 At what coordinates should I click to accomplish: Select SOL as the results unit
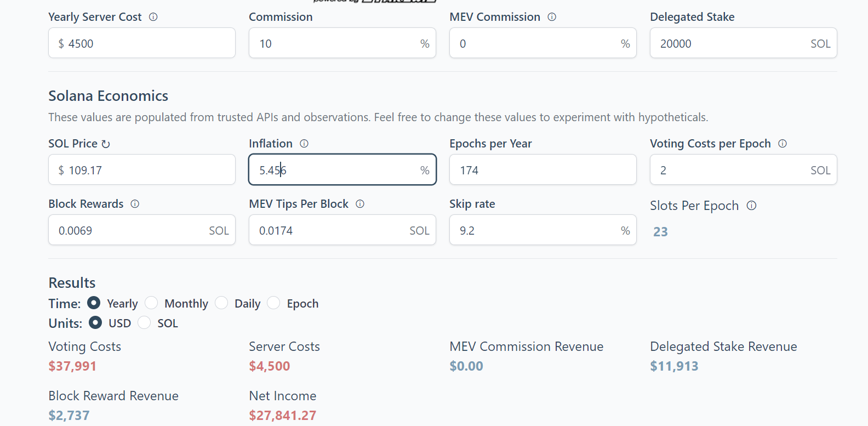coord(144,322)
